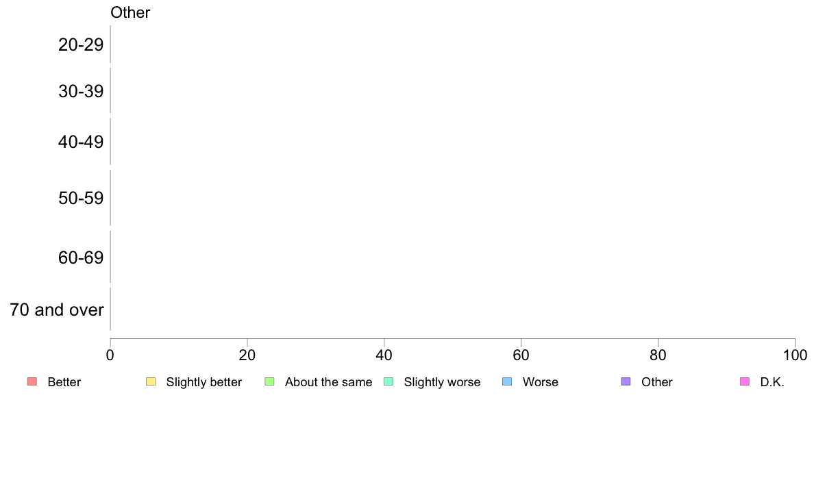This screenshot has height=504, width=814.
Task: Select the 30-39 age group label
Action: pyautogui.click(x=81, y=91)
